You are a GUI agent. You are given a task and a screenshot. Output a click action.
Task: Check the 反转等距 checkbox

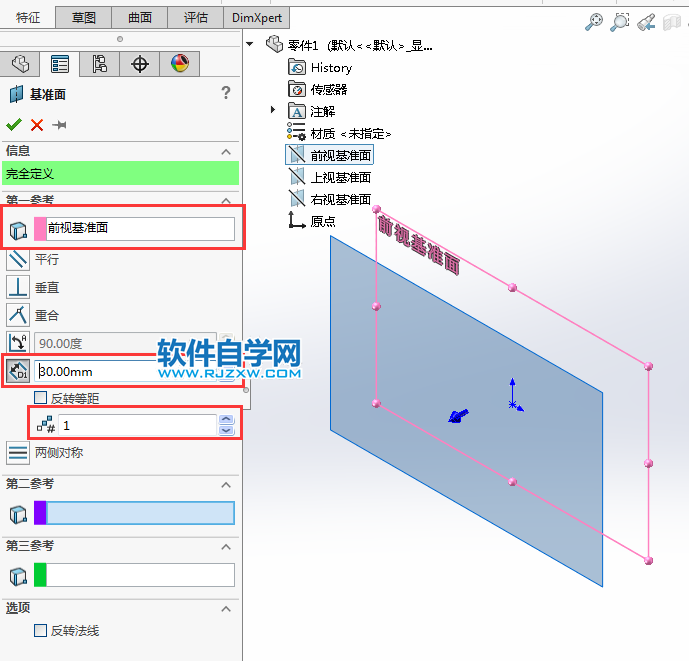point(40,398)
